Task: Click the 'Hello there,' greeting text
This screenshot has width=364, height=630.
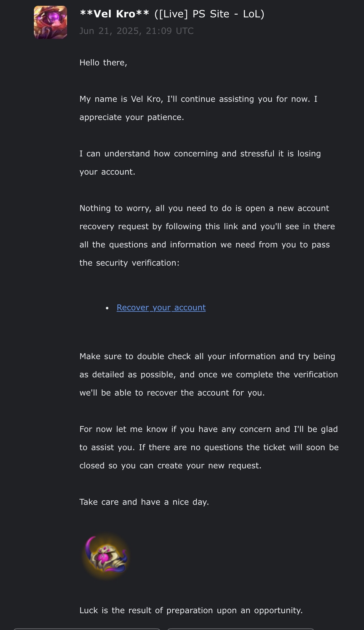Action: [x=103, y=63]
